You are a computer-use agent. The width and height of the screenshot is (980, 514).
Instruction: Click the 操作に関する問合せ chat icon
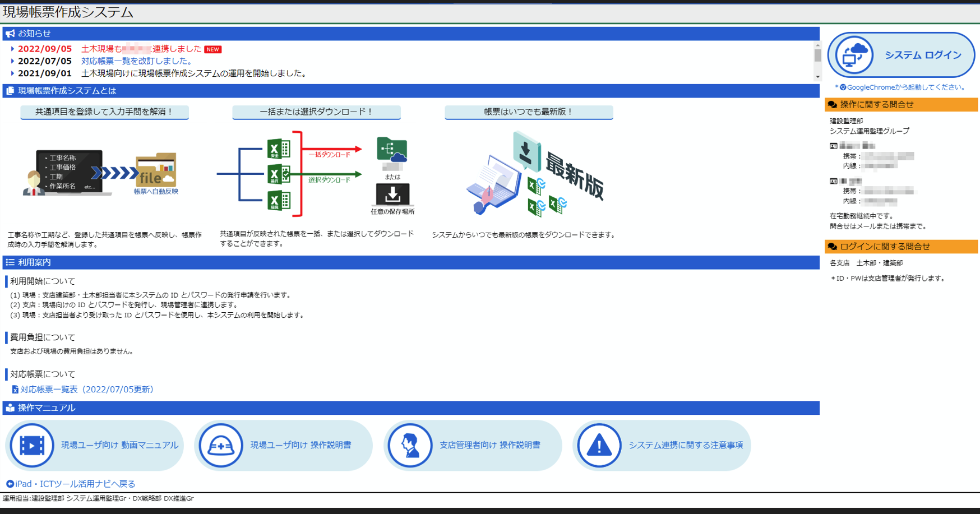point(833,105)
